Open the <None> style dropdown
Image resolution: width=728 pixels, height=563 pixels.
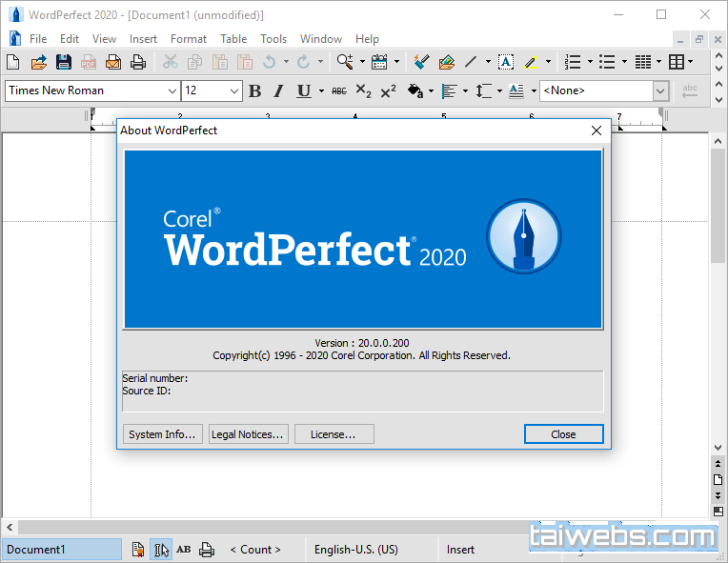pyautogui.click(x=660, y=90)
